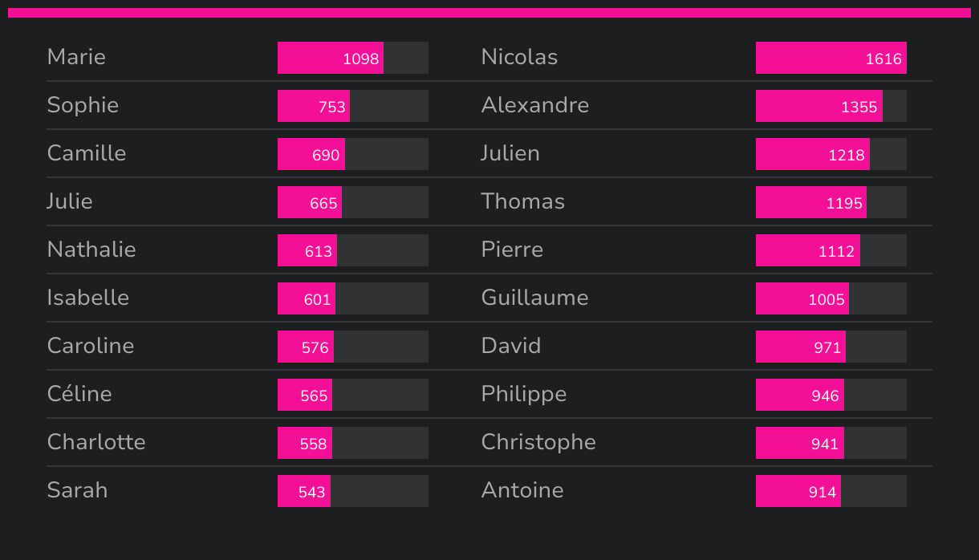Image resolution: width=979 pixels, height=560 pixels.
Task: Click the Antoine bar with value 914
Action: (x=798, y=491)
